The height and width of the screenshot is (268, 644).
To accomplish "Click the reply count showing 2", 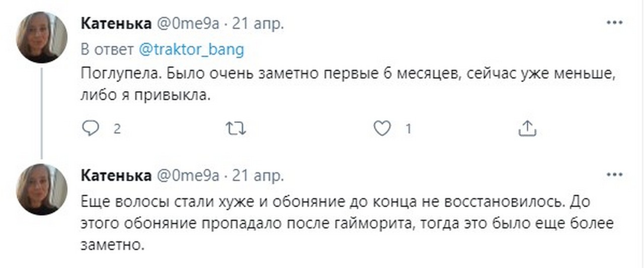I will pyautogui.click(x=117, y=129).
